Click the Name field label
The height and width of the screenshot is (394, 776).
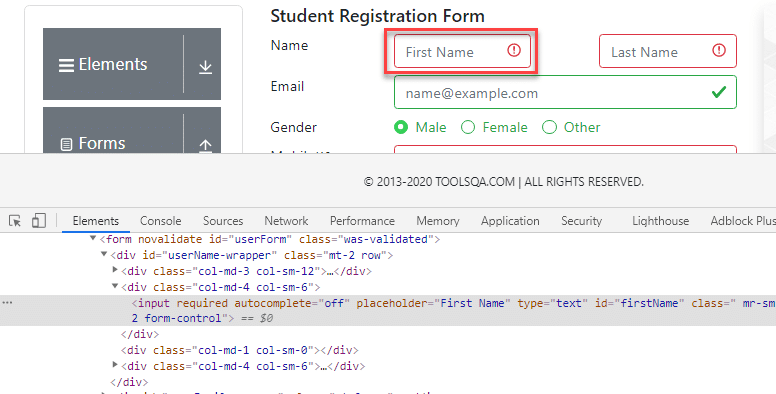(289, 46)
